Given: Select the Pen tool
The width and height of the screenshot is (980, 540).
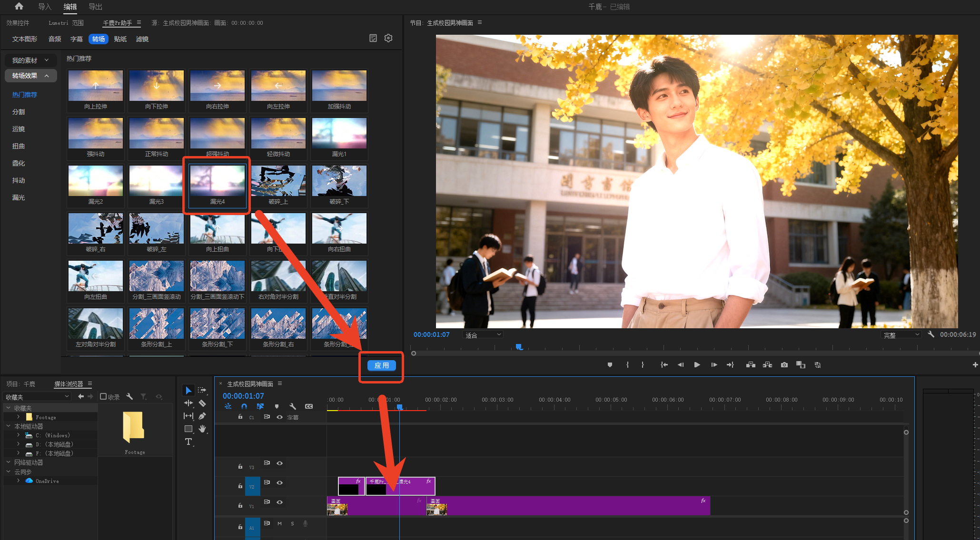Looking at the screenshot, I should [x=202, y=416].
